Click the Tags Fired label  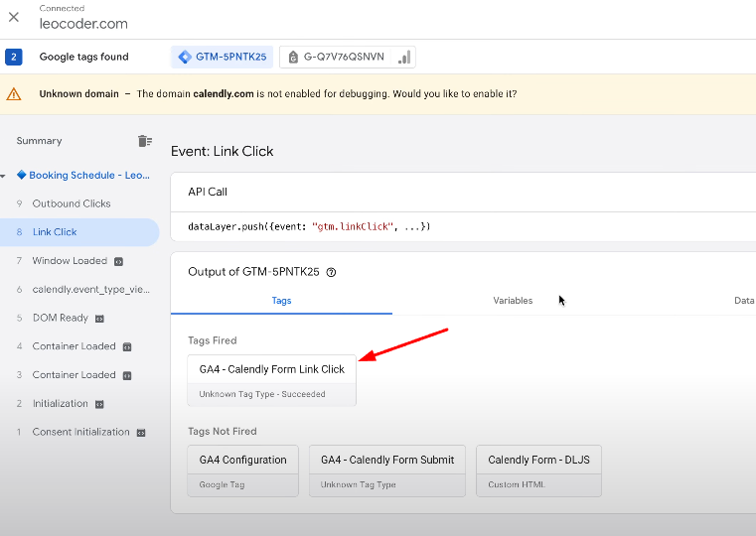tap(213, 340)
